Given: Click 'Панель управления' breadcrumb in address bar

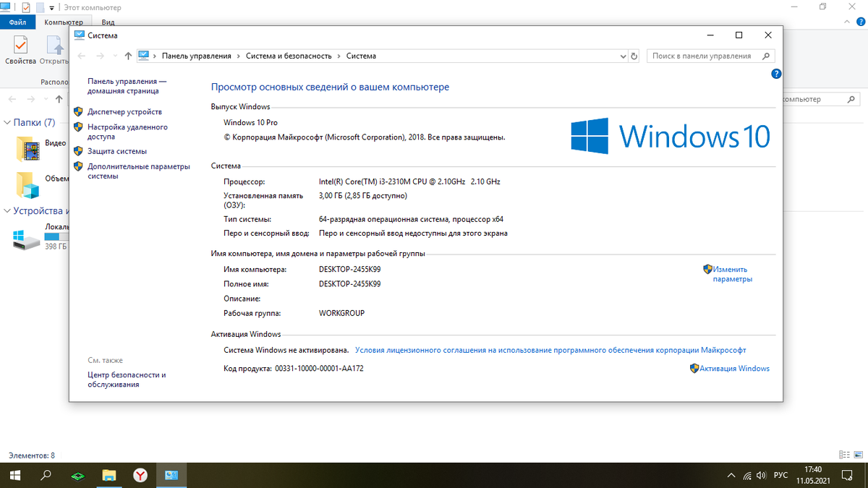Looking at the screenshot, I should click(x=197, y=56).
